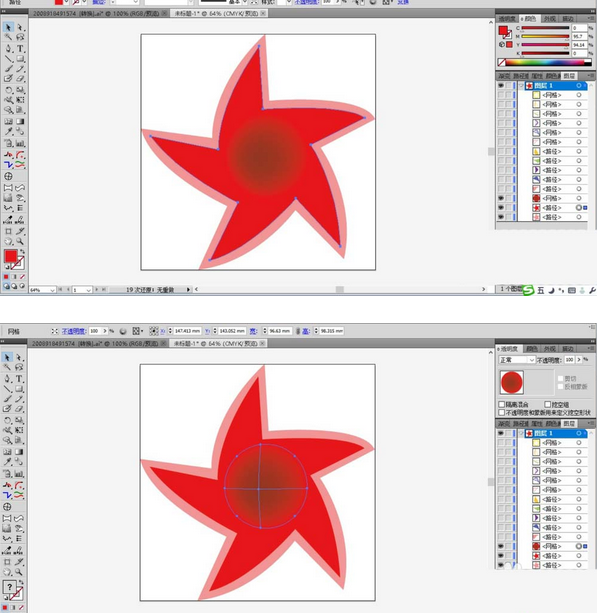Enable the 挖空组 checkbox
Screen dimensions: 597x613
547,404
